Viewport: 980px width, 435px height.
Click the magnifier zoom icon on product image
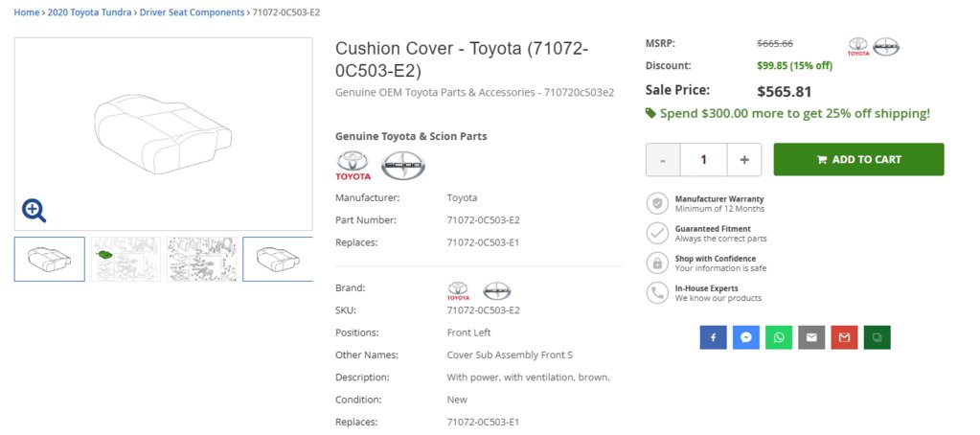point(34,211)
